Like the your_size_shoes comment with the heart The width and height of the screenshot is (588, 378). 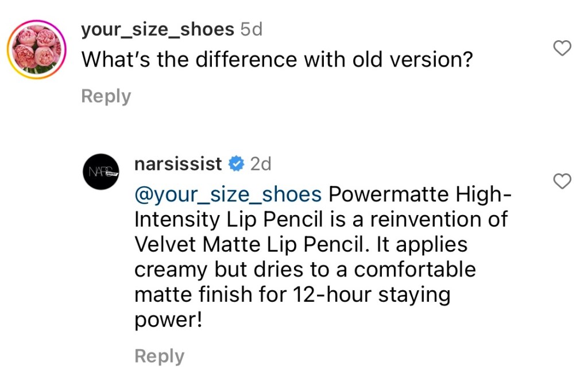pyautogui.click(x=562, y=49)
